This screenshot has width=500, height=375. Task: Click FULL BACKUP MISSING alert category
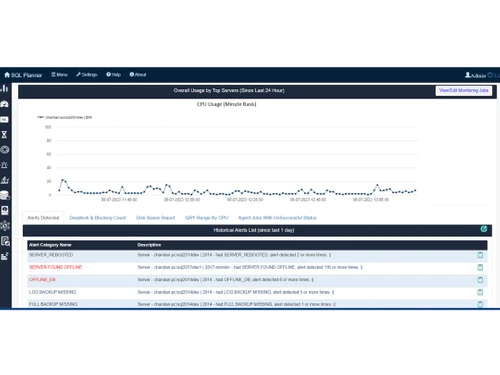coord(53,304)
